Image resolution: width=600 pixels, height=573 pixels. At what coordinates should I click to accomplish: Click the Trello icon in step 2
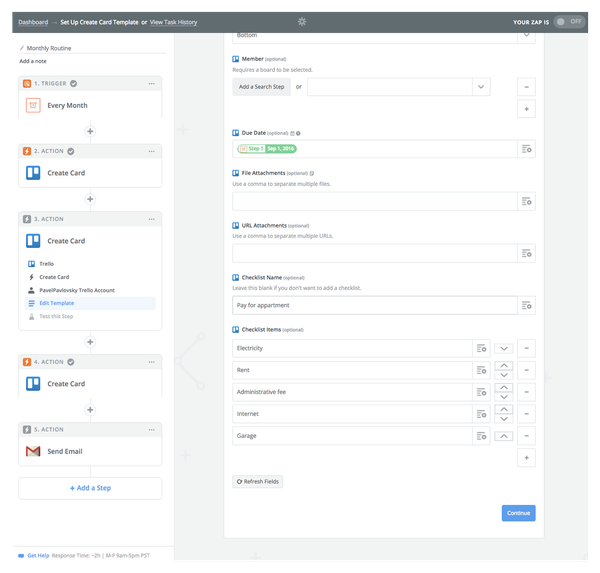tap(33, 173)
